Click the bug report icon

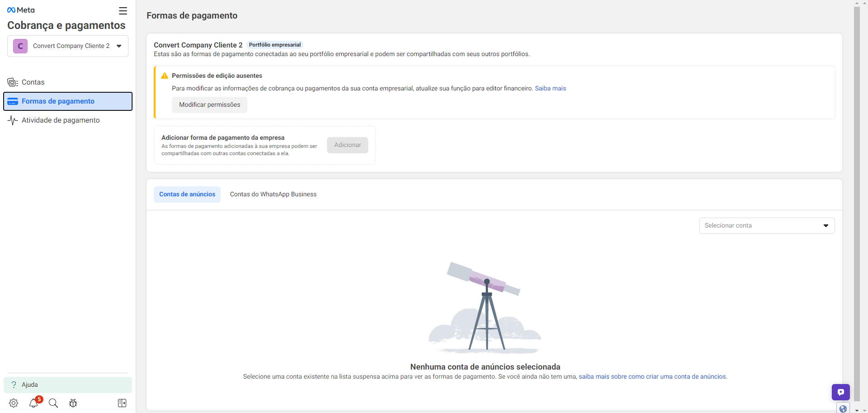(73, 403)
